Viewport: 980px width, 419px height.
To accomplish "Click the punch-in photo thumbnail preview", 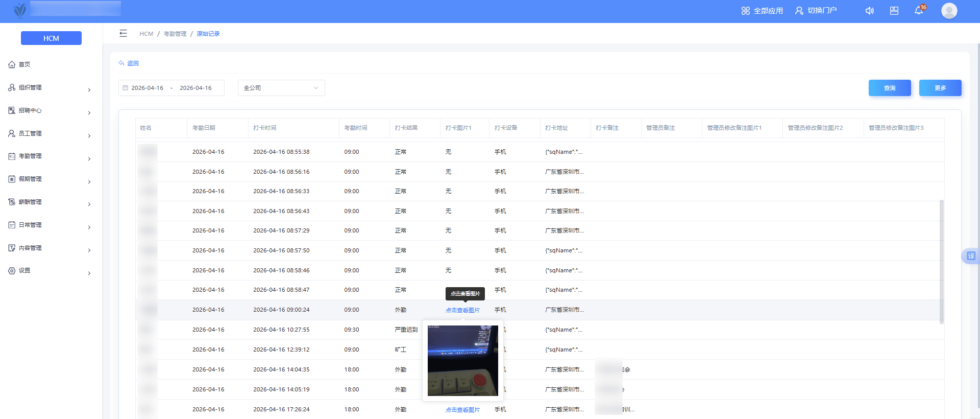I will (462, 361).
